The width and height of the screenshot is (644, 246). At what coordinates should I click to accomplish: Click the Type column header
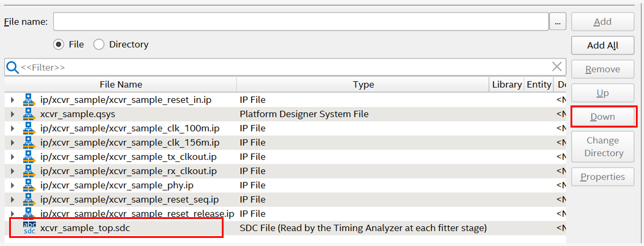pyautogui.click(x=363, y=84)
